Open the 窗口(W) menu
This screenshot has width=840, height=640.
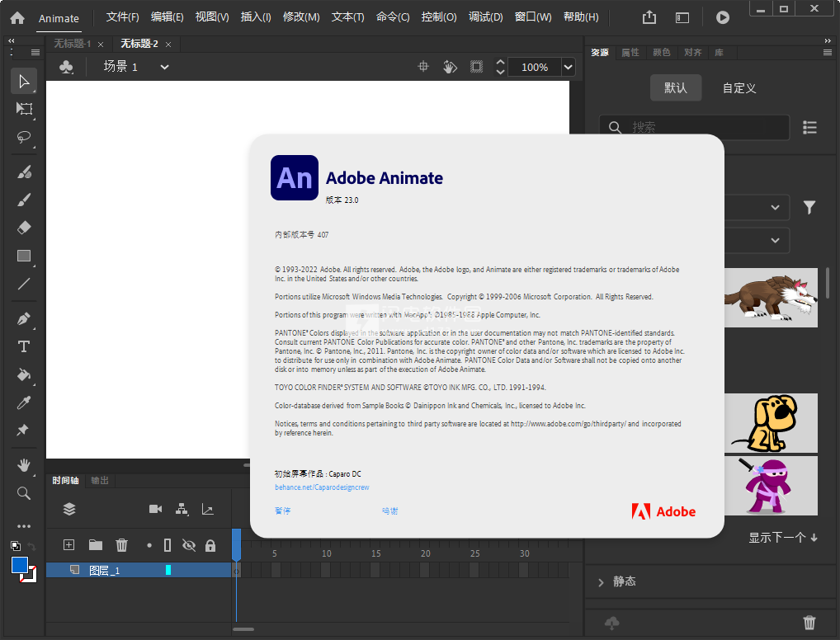pyautogui.click(x=533, y=17)
